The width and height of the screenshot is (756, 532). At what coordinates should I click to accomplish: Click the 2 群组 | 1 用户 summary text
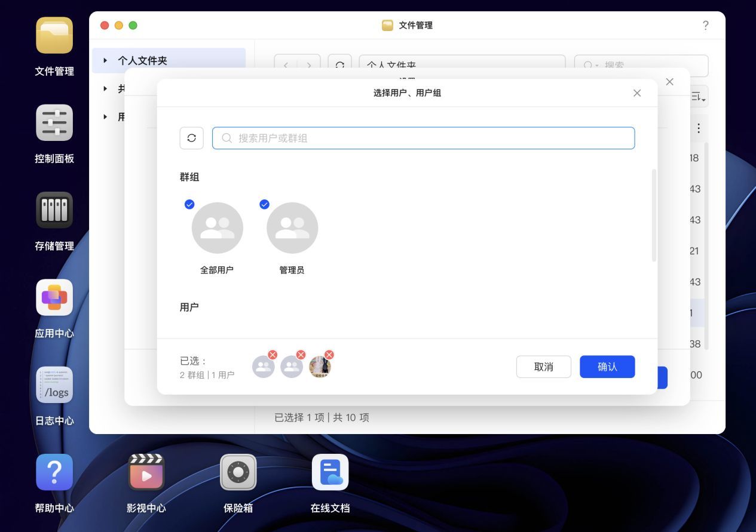207,375
